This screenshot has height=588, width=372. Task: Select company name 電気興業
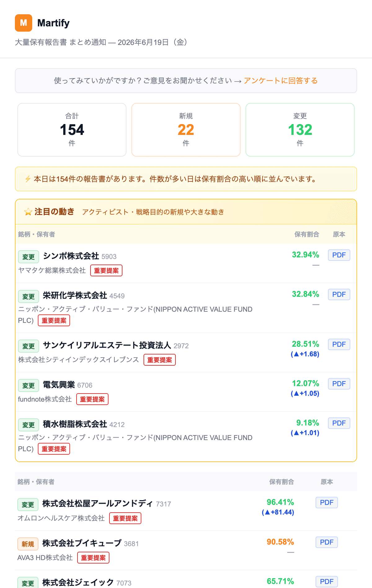click(x=59, y=385)
